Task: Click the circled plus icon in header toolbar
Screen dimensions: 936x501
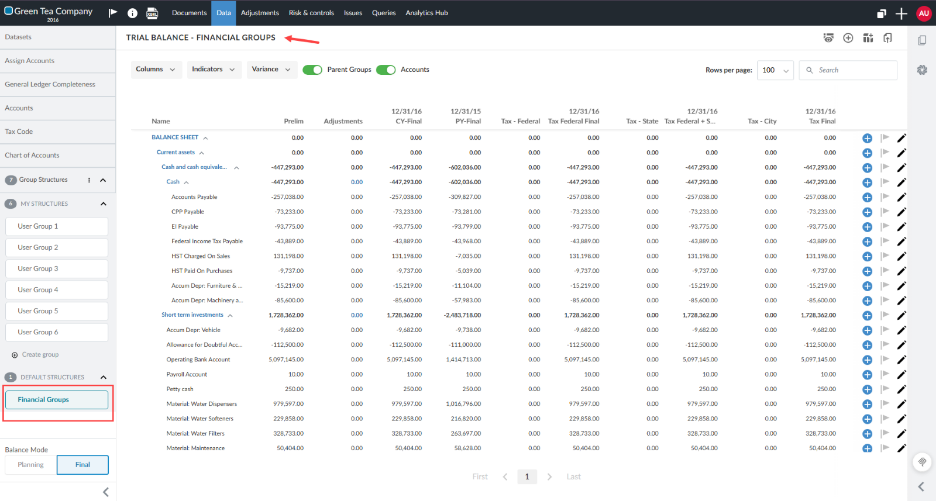Action: pos(848,38)
